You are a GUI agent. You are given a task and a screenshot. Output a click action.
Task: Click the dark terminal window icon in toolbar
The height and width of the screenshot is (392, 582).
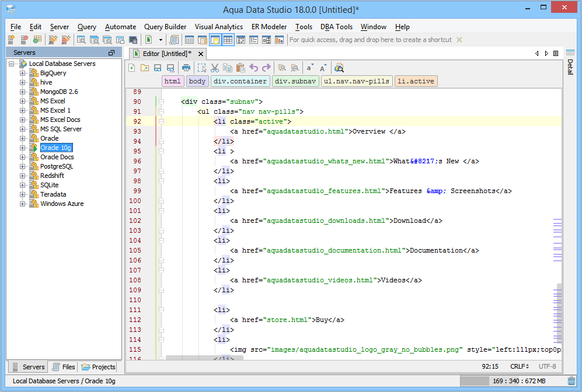(x=133, y=40)
